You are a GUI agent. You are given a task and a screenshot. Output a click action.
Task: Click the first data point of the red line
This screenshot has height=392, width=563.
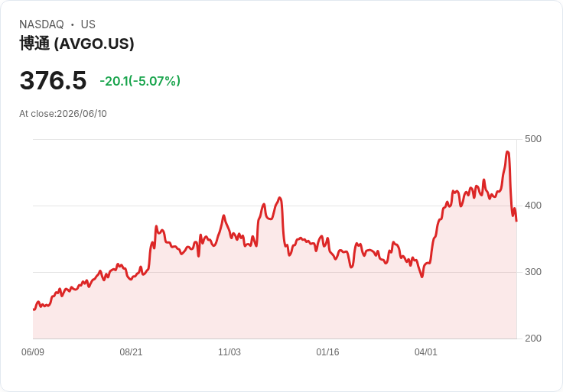34,309
